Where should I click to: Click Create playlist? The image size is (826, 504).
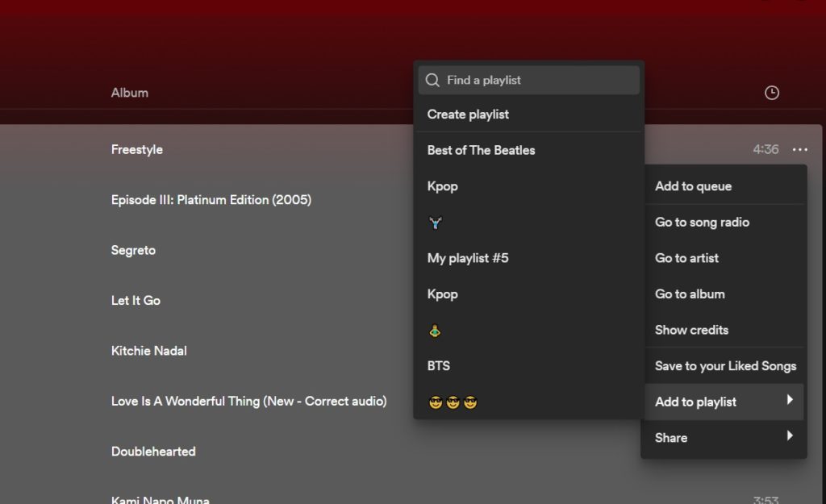point(468,114)
